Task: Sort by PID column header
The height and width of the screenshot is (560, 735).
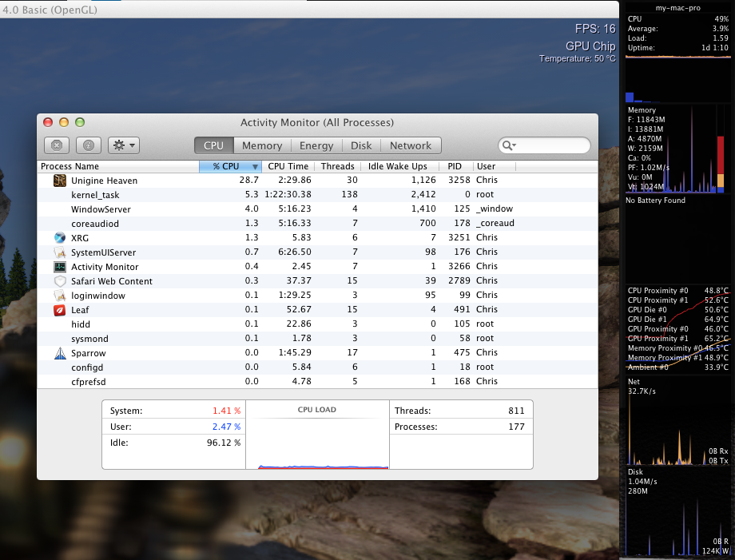Action: (455, 166)
